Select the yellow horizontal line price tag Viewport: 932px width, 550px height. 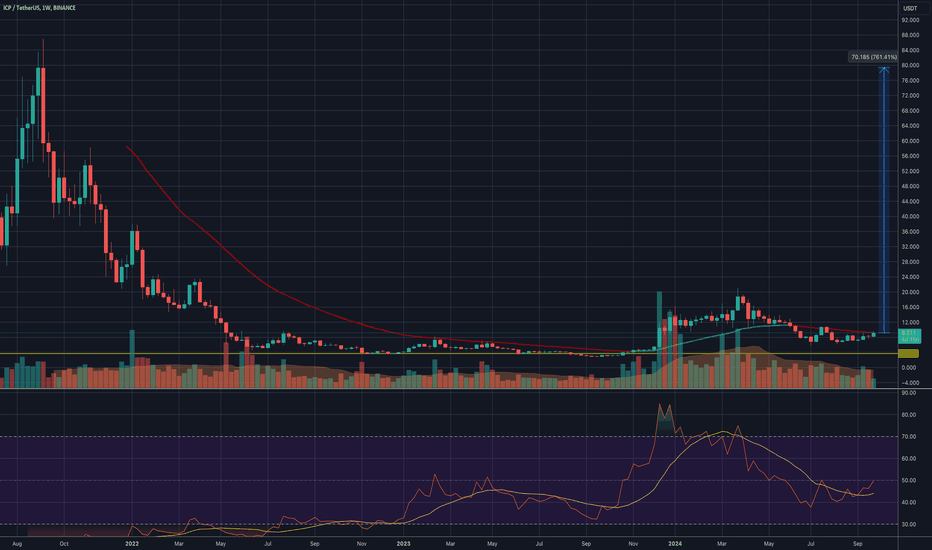(x=908, y=354)
